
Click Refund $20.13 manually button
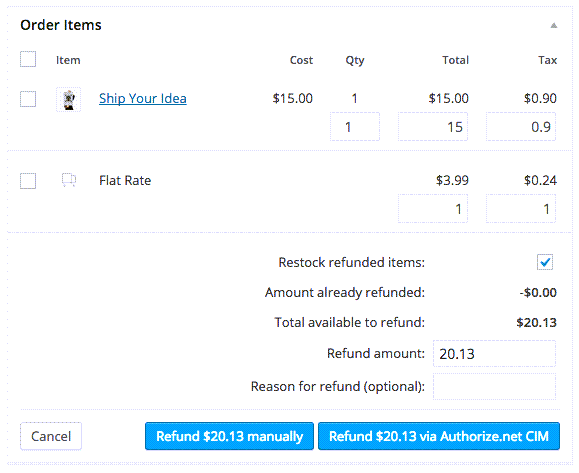(x=229, y=436)
